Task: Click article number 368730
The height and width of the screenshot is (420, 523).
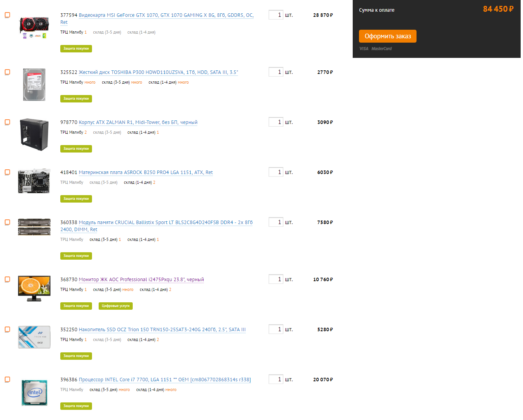Action: click(69, 280)
